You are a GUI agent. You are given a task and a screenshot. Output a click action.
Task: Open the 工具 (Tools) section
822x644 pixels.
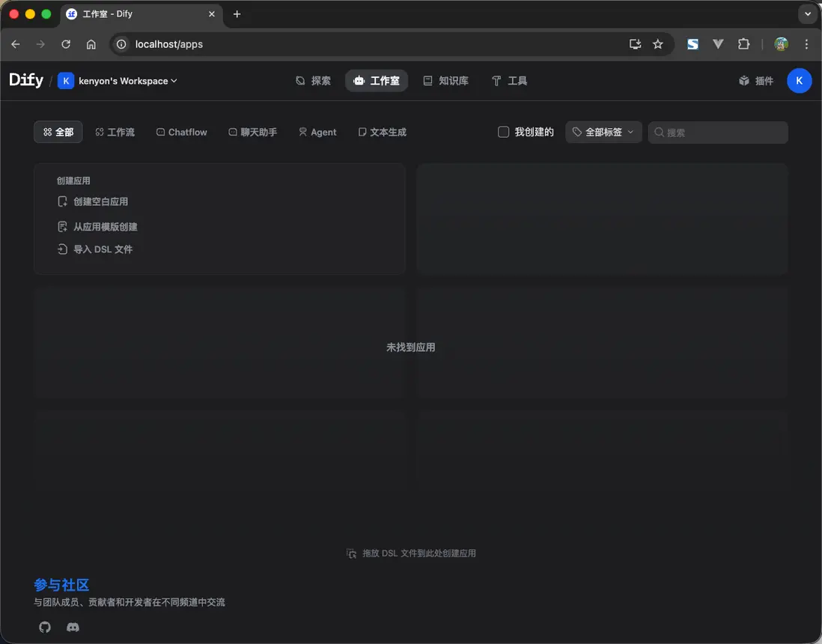coord(509,80)
